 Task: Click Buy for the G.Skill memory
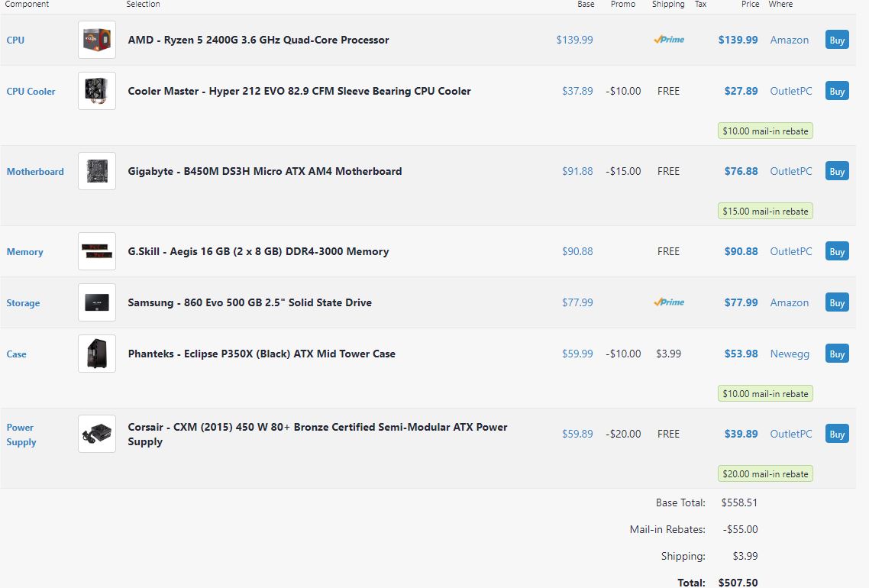[837, 251]
